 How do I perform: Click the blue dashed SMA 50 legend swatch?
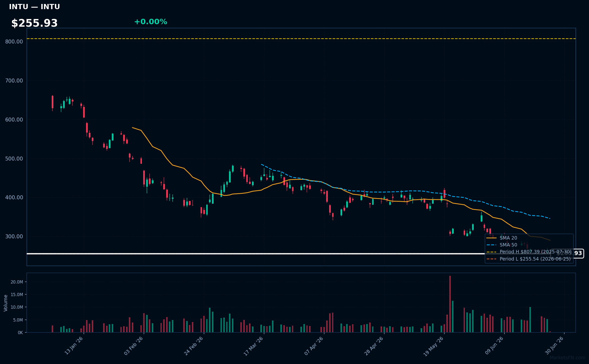491,245
